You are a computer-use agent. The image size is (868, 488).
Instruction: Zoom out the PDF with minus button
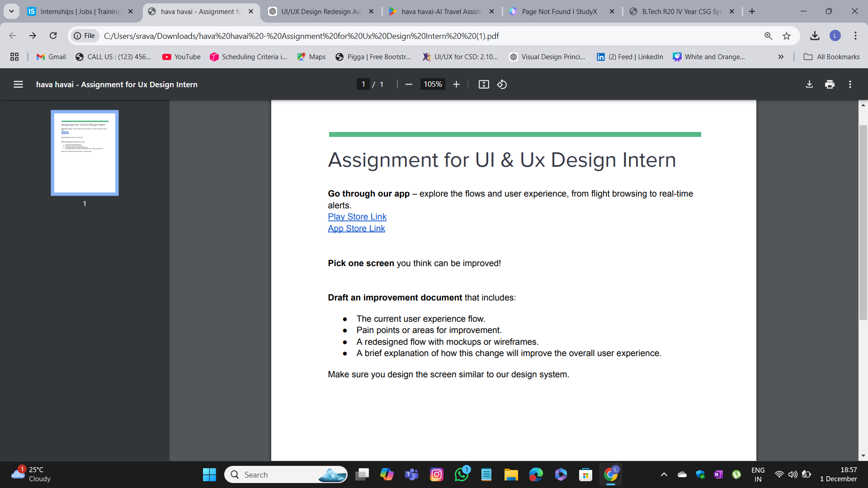[x=409, y=84]
